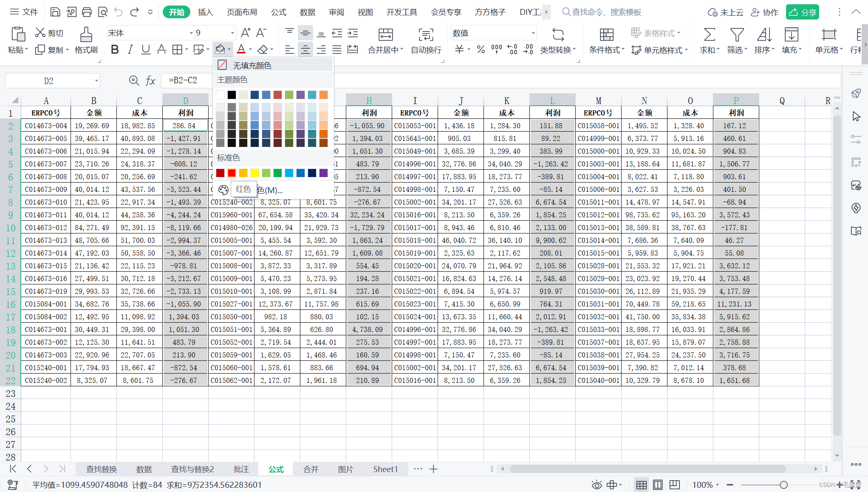Screen dimensions: 868x492
Task: Expand the font name dropdown showing 宋体
Action: point(191,33)
